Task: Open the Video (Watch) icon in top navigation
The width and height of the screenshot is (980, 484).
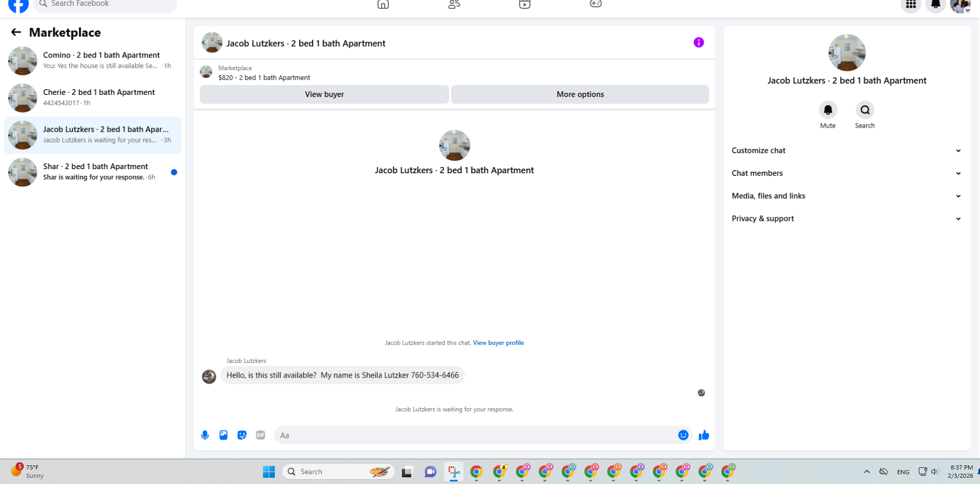Action: [x=525, y=4]
